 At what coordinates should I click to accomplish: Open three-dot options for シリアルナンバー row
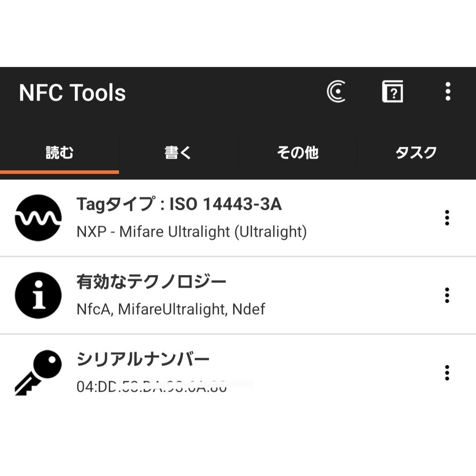[x=447, y=373]
